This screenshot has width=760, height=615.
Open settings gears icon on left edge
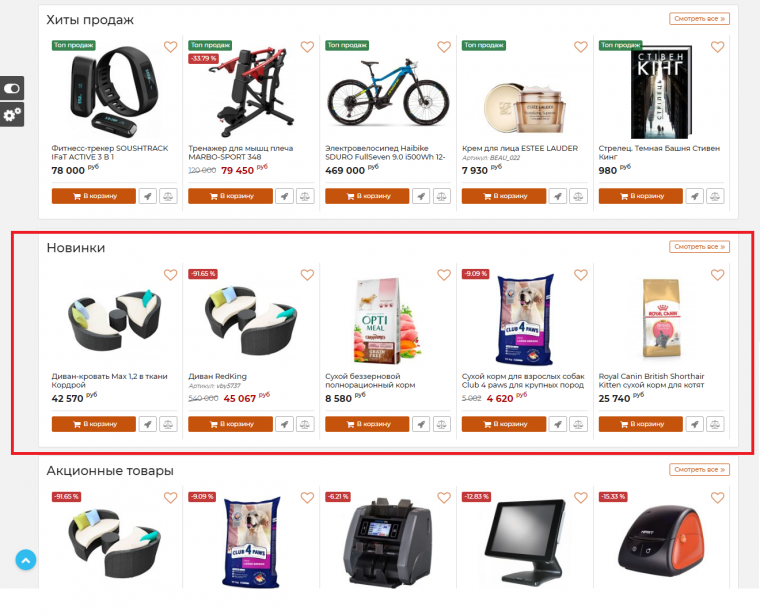coord(12,114)
